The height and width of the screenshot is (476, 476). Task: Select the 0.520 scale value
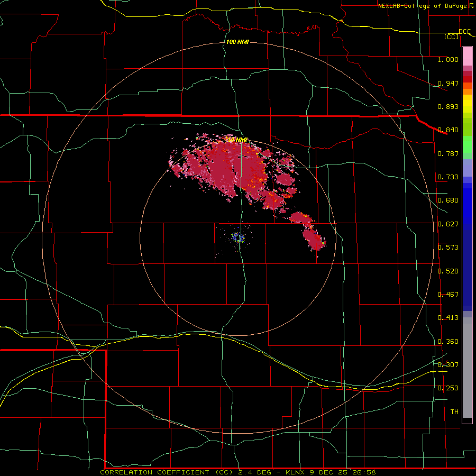coord(448,271)
